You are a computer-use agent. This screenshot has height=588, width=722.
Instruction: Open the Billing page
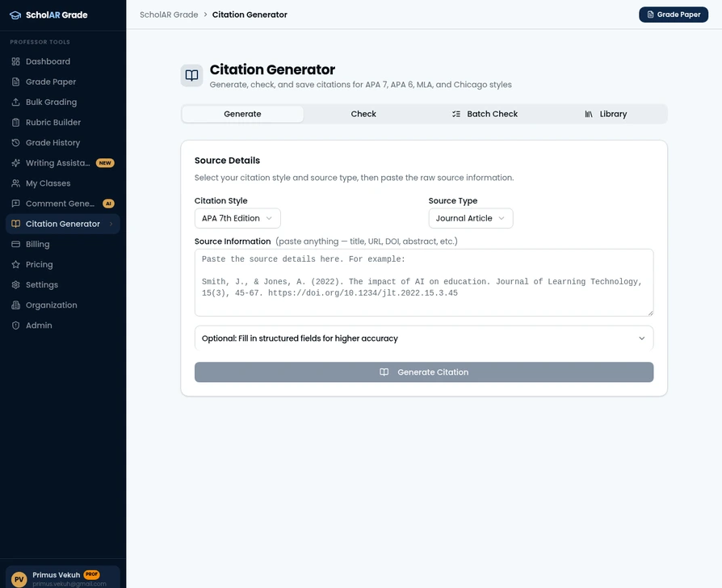(x=63, y=244)
